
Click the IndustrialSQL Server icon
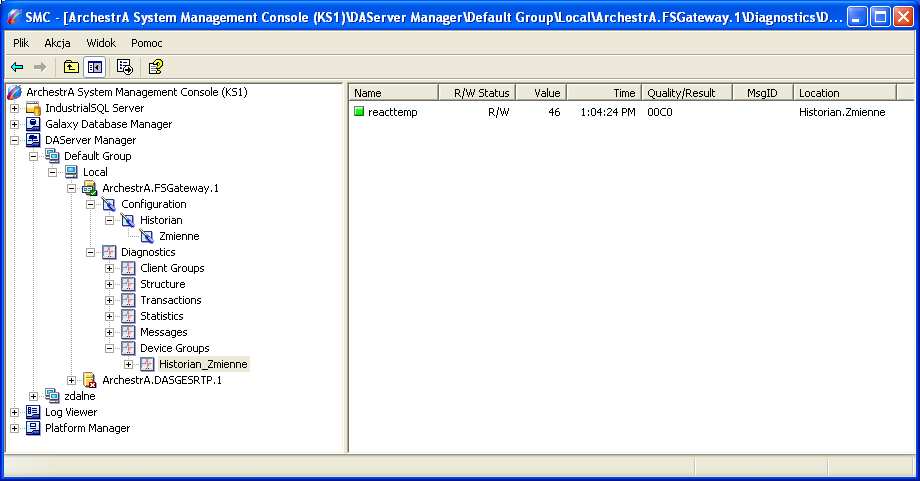pos(33,108)
